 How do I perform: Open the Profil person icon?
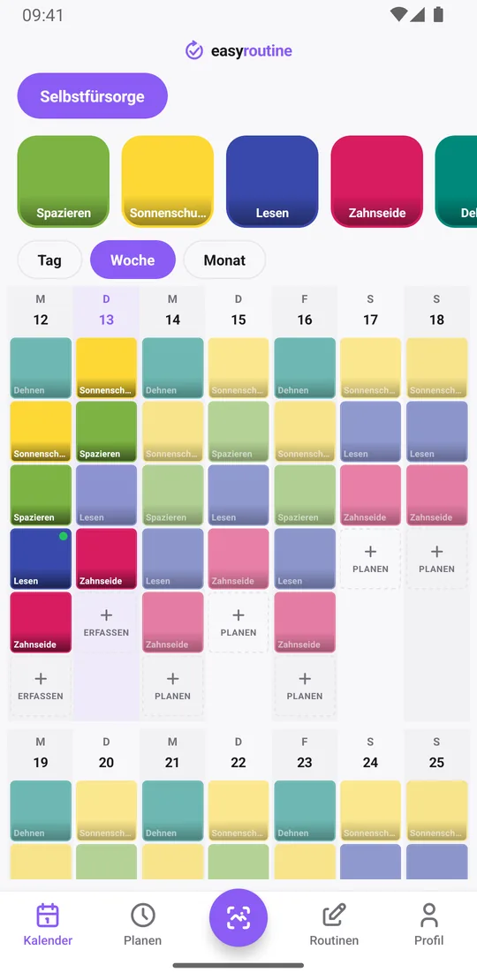(429, 916)
